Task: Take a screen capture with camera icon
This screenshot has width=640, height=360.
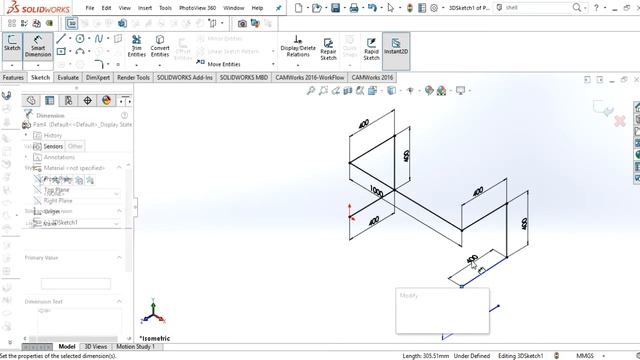Action: click(242, 23)
